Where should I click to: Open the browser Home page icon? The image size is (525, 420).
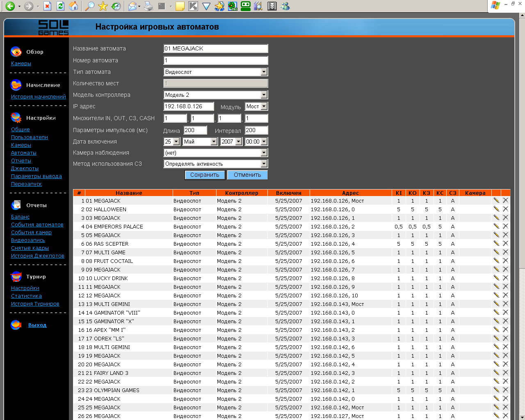pyautogui.click(x=73, y=6)
